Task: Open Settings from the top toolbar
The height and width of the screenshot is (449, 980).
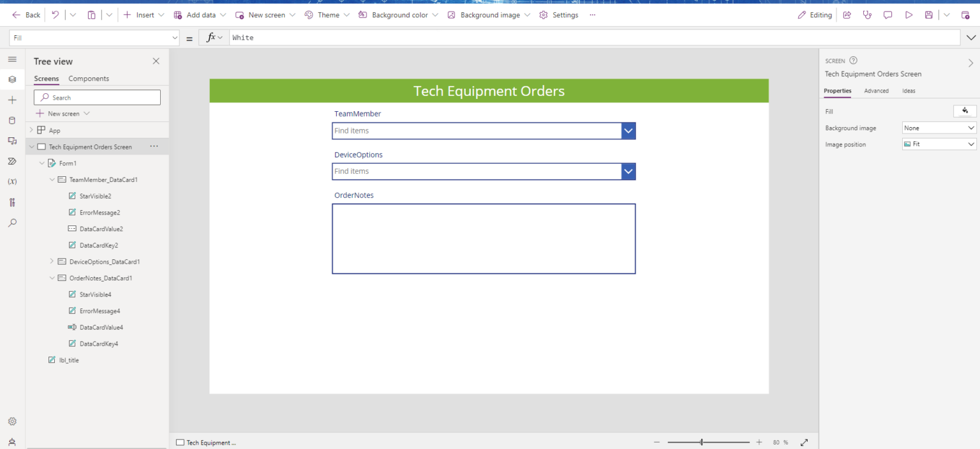Action: click(x=558, y=14)
